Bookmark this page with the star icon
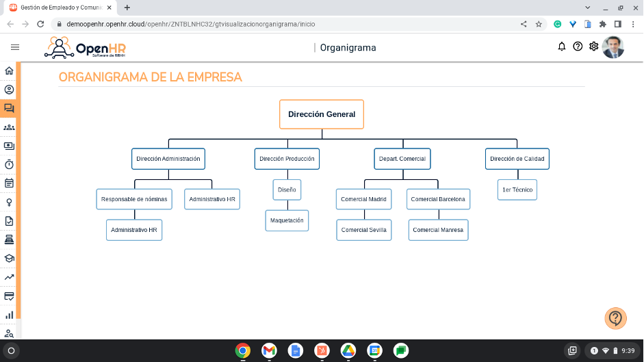The width and height of the screenshot is (644, 362). 539,23
